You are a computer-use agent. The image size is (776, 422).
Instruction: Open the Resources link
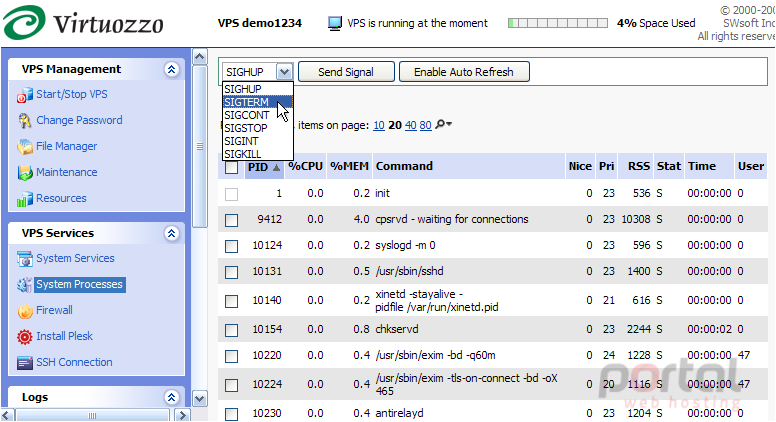click(x=61, y=198)
